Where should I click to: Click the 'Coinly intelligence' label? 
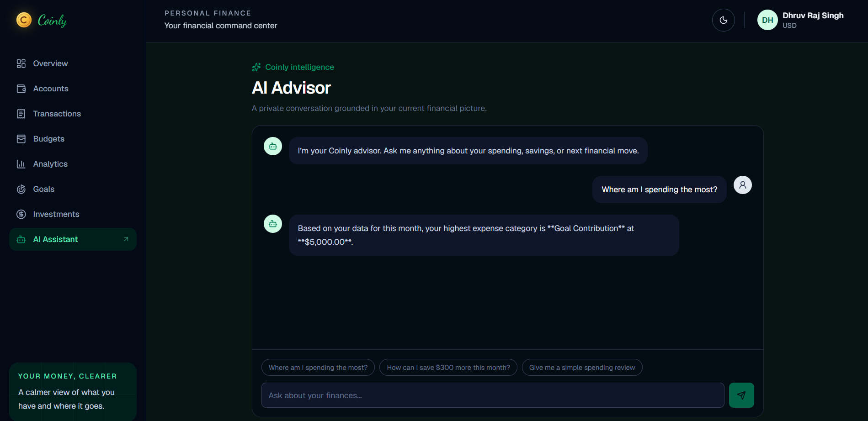pos(299,67)
